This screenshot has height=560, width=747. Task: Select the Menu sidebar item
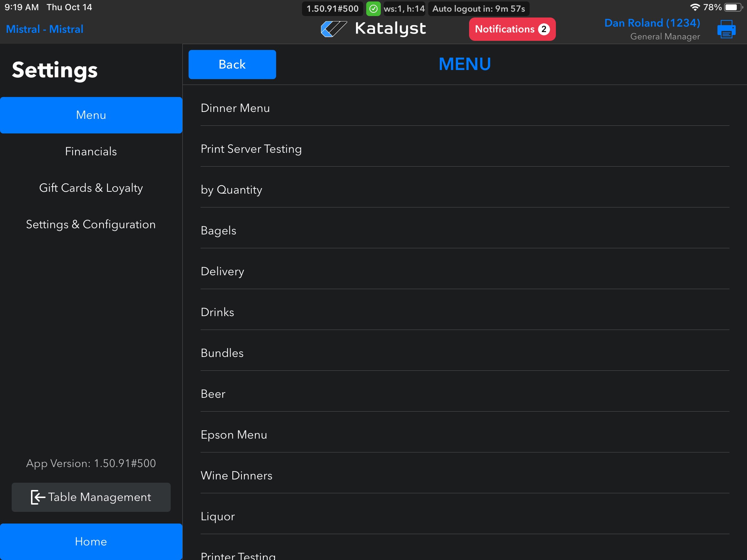point(91,115)
